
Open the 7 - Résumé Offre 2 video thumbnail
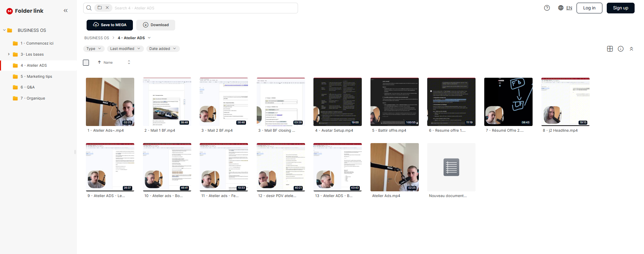click(508, 102)
